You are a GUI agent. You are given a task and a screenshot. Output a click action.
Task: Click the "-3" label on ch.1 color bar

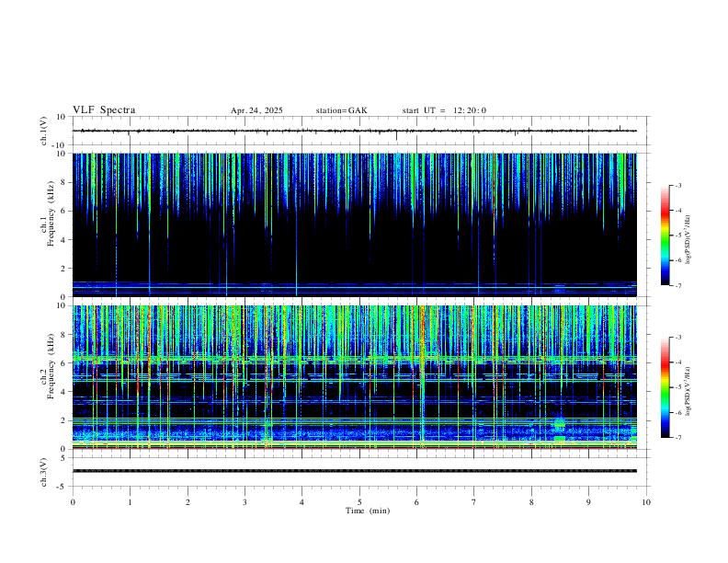[x=677, y=185]
